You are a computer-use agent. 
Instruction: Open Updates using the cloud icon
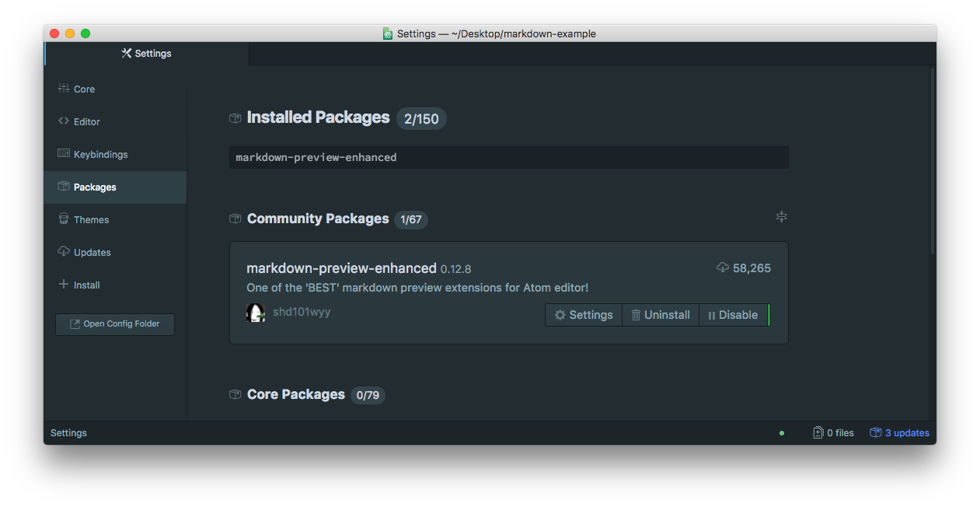[63, 252]
